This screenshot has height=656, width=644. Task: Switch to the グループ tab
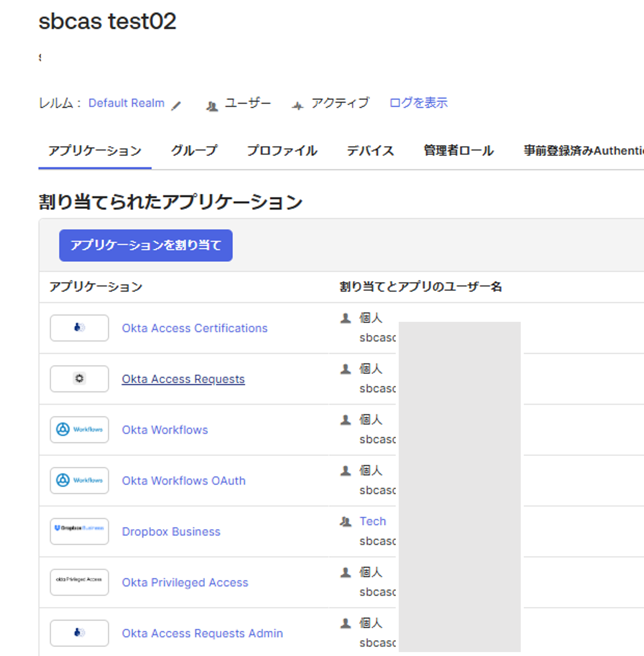194,151
